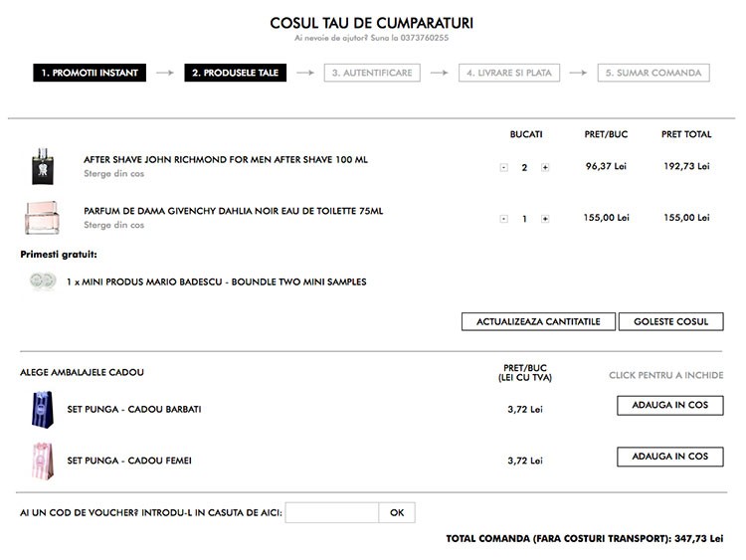
Task: Jump to step 5 Sumar Comanda
Action: click(x=653, y=73)
